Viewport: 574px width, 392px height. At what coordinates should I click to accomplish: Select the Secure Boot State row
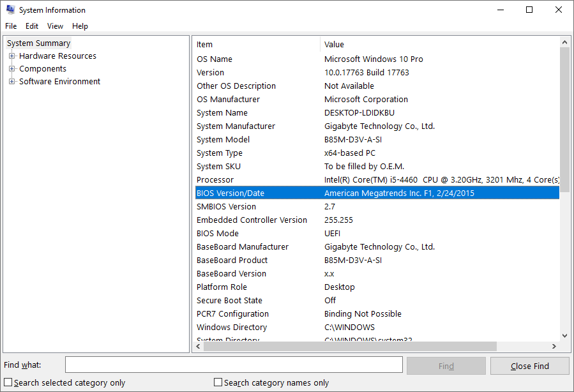(x=377, y=301)
